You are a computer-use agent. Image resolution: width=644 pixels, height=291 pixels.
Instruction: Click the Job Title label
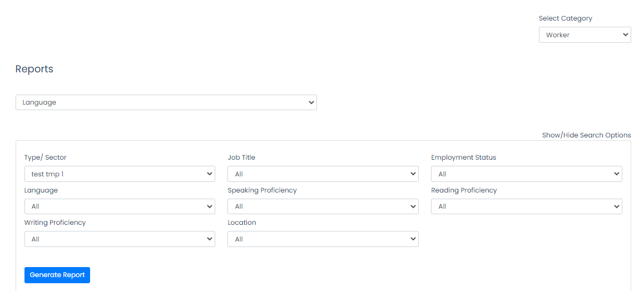(241, 157)
